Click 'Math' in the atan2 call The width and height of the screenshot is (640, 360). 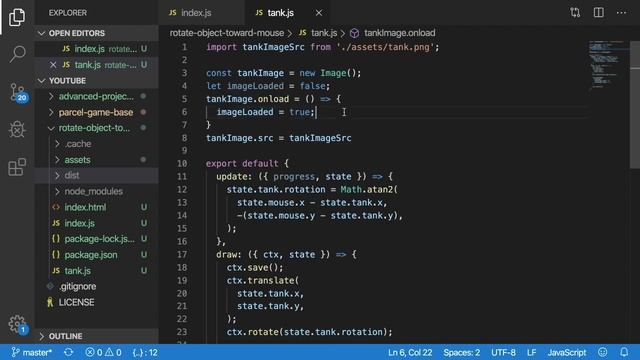click(351, 189)
